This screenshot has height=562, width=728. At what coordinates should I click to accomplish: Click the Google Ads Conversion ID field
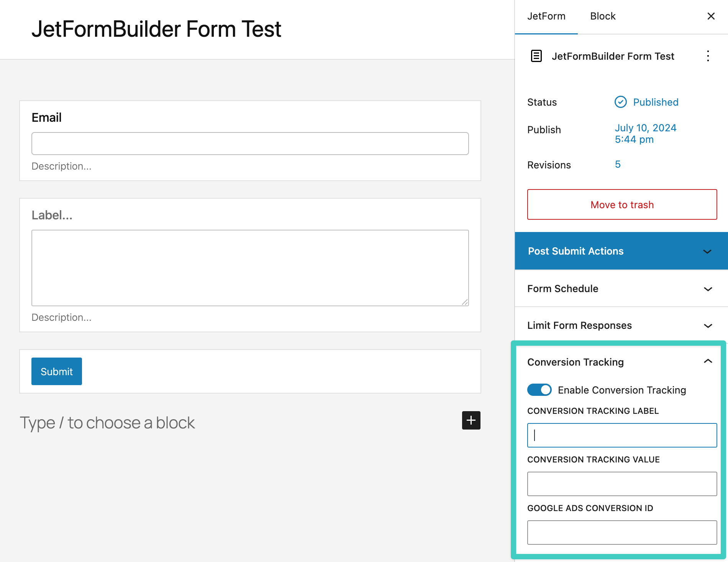(621, 533)
